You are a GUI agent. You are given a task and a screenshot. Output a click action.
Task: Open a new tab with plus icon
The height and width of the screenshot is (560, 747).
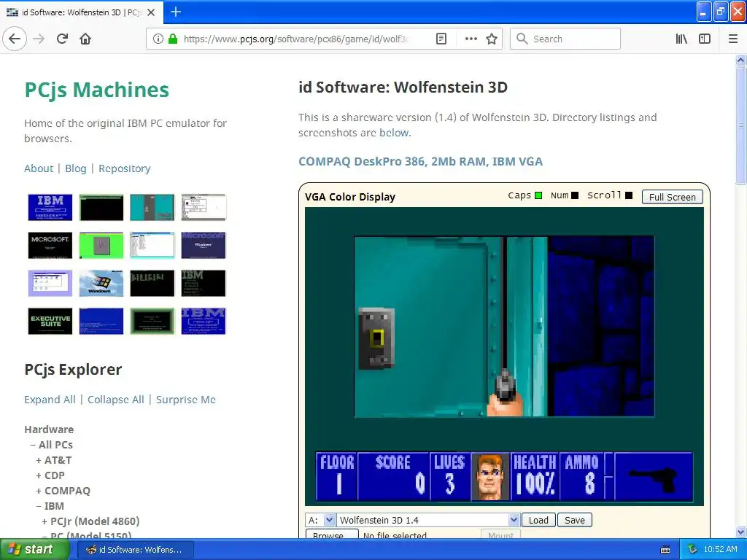[x=176, y=12]
